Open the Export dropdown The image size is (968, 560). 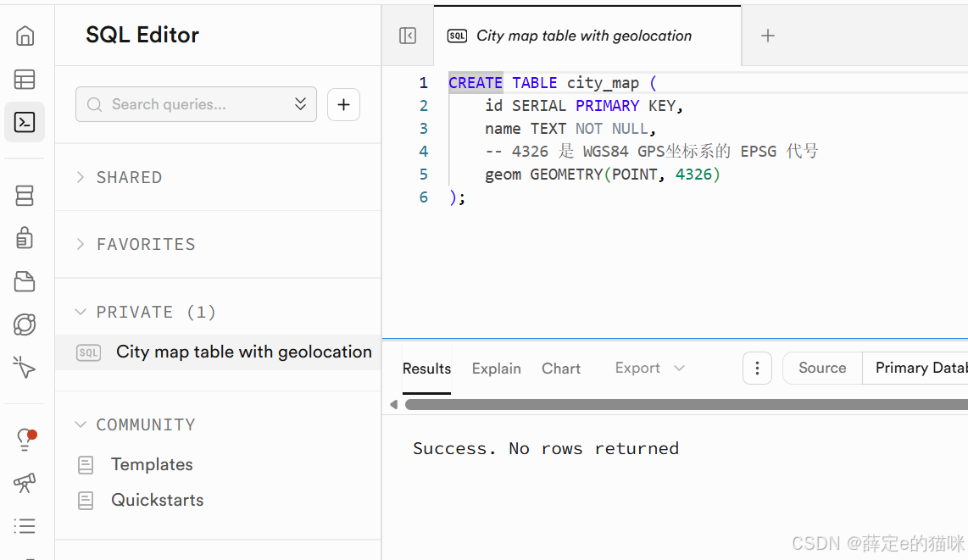(650, 369)
